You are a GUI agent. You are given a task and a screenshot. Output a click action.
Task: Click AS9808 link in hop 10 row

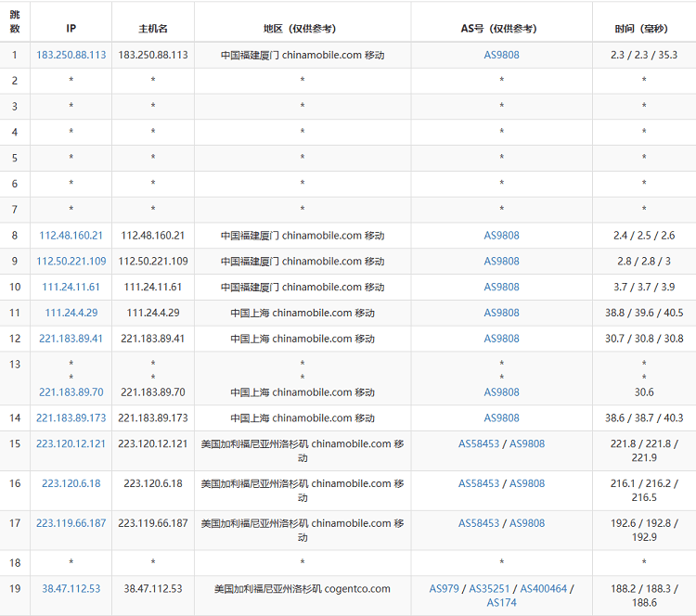click(501, 288)
